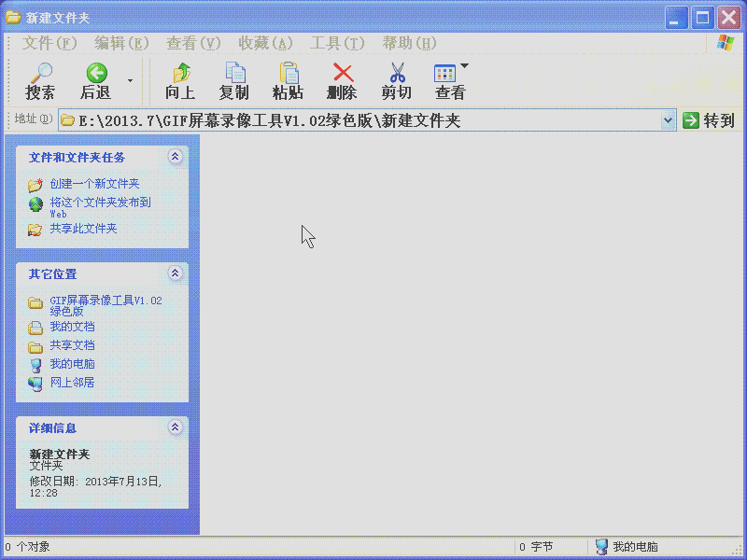The image size is (747, 560).
Task: Click the bold 新建文件夹 details name
Action: tap(60, 455)
